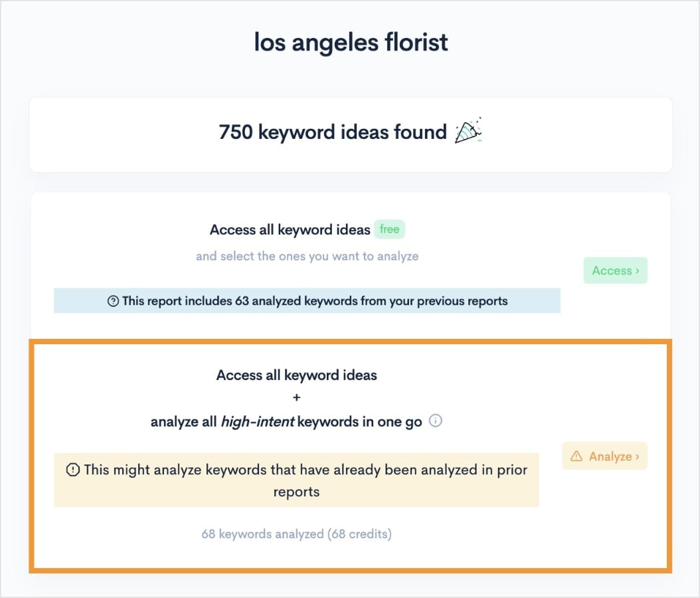
Task: Start analysis with the orange Analyze button
Action: click(x=604, y=456)
